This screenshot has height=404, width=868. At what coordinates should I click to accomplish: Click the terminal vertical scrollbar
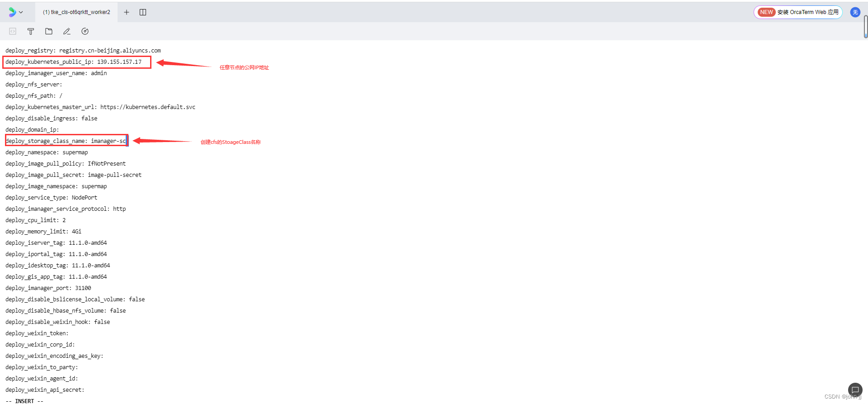[x=866, y=27]
